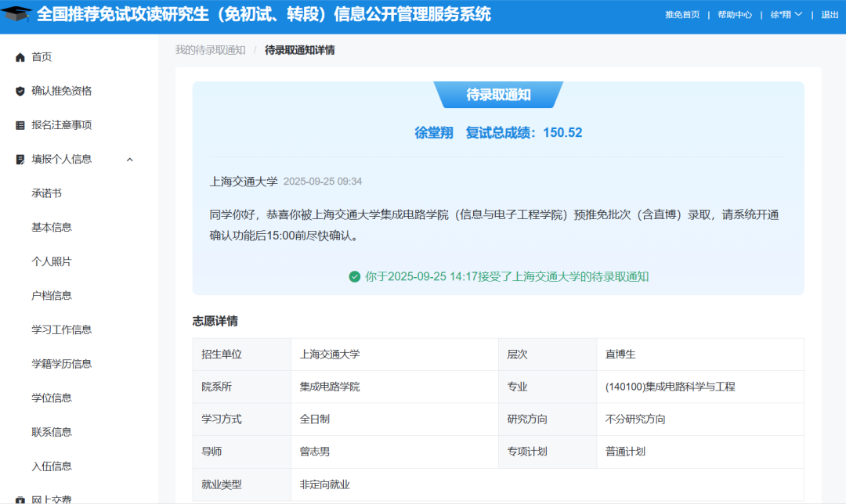
Task: Open 承诺书 in the sidebar
Action: [46, 193]
